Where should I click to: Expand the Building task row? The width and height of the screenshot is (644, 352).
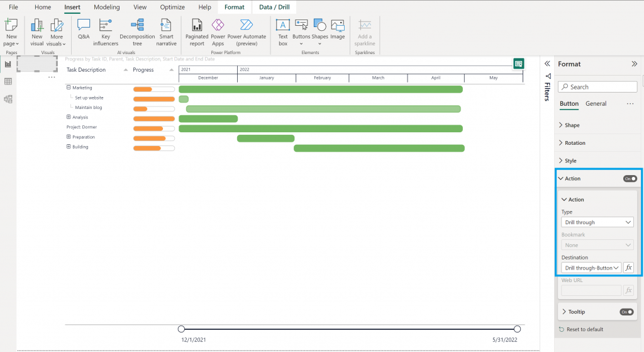click(69, 147)
